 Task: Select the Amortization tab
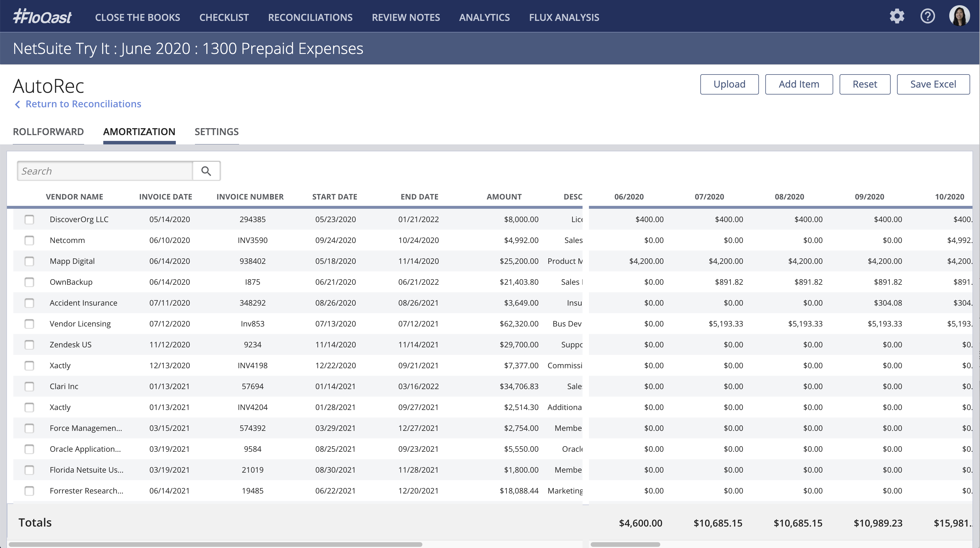point(139,132)
